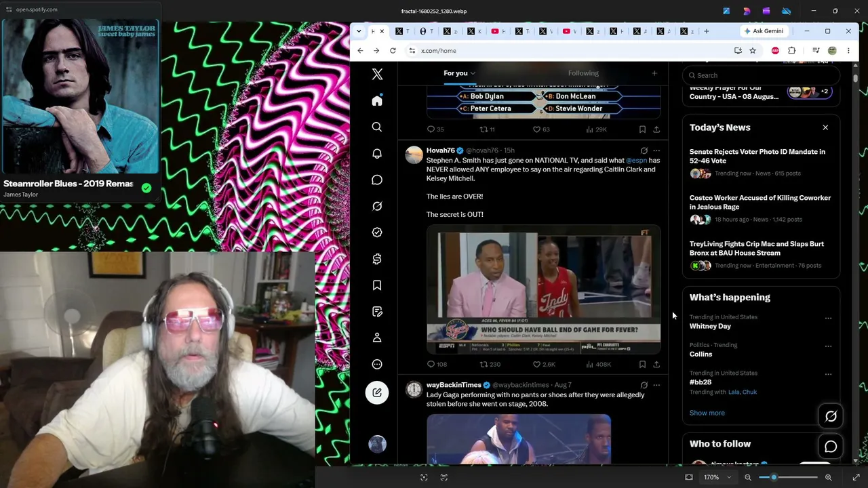The image size is (868, 488).
Task: Expand the For you feed dropdown
Action: 473,73
